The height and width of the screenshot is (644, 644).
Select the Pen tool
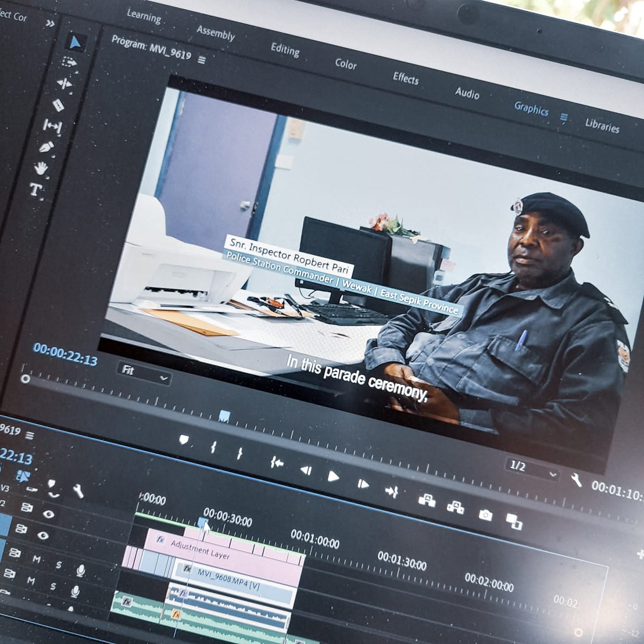point(47,147)
